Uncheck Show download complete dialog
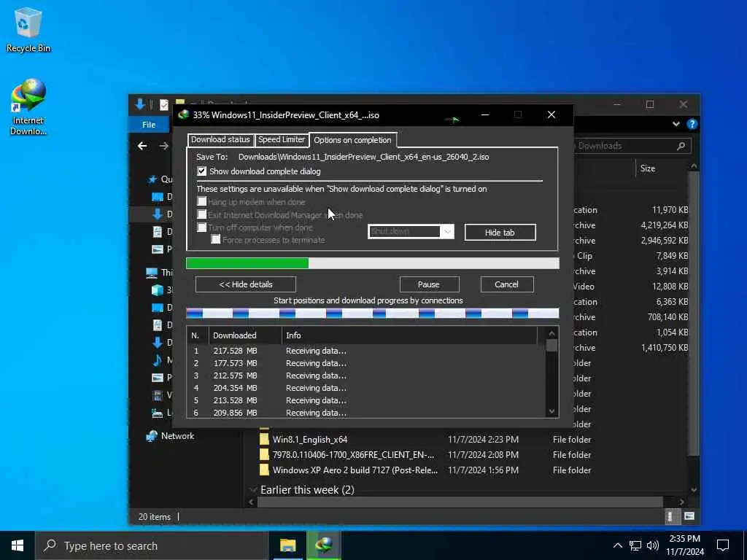This screenshot has width=747, height=560. point(202,171)
